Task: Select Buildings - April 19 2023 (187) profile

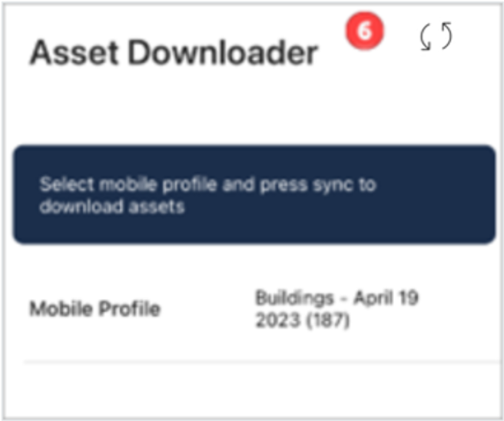Action: [x=337, y=309]
